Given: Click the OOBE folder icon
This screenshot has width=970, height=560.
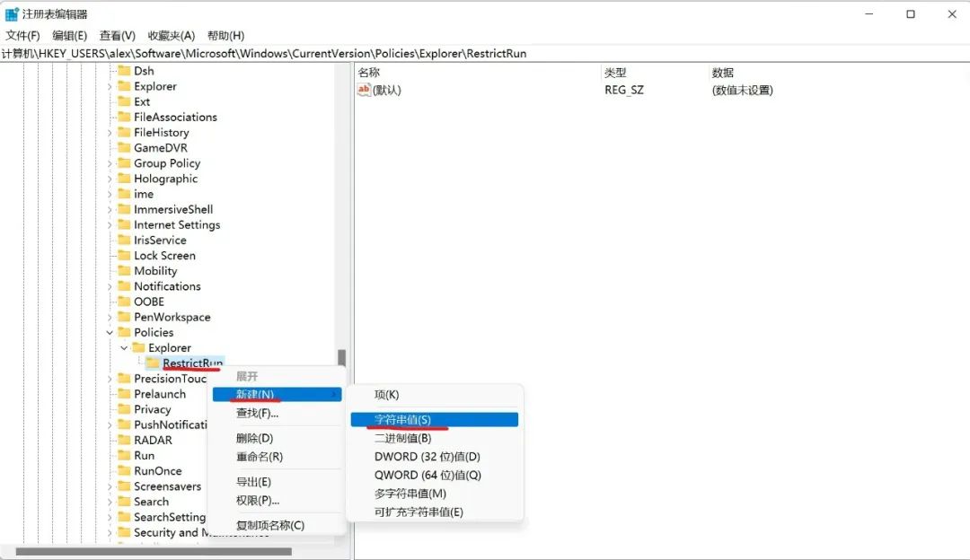Looking at the screenshot, I should (x=124, y=302).
